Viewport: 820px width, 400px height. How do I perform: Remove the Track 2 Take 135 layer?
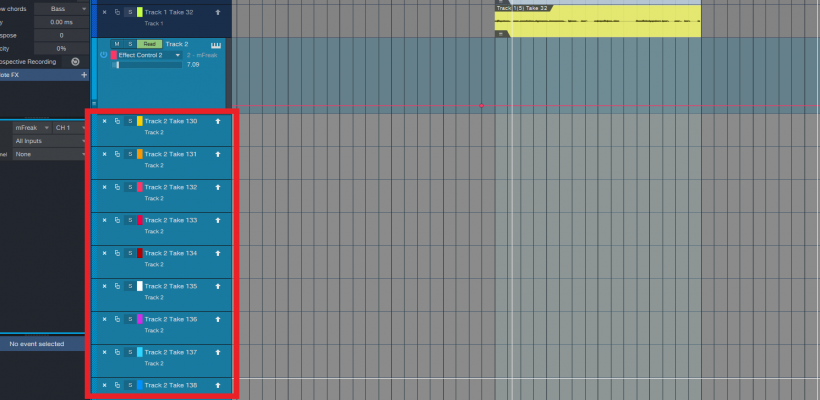click(104, 286)
